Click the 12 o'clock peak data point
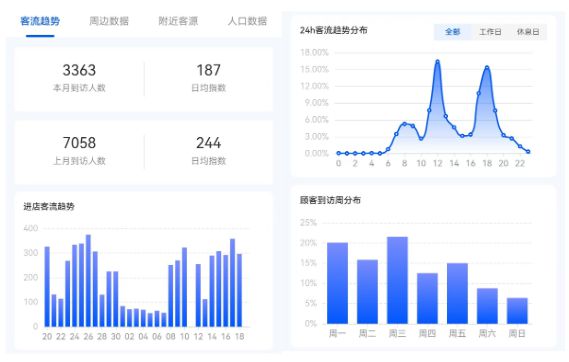The height and width of the screenshot is (362, 569). (438, 62)
